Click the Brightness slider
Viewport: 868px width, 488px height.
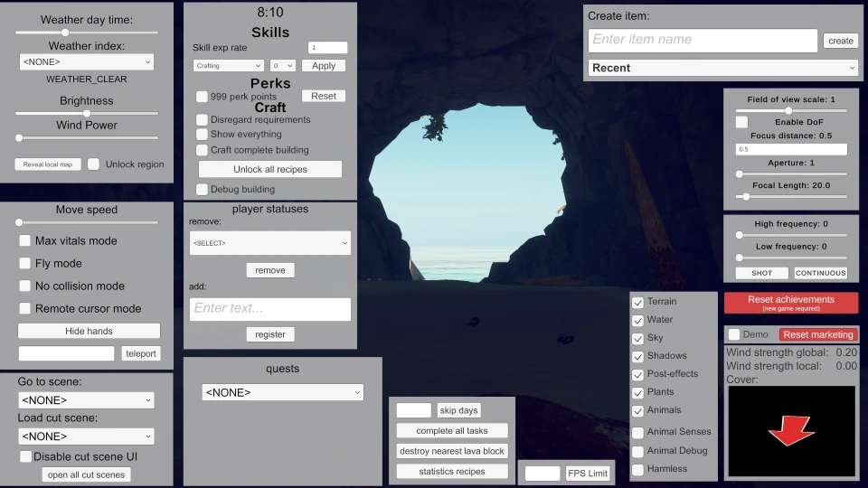(x=87, y=113)
